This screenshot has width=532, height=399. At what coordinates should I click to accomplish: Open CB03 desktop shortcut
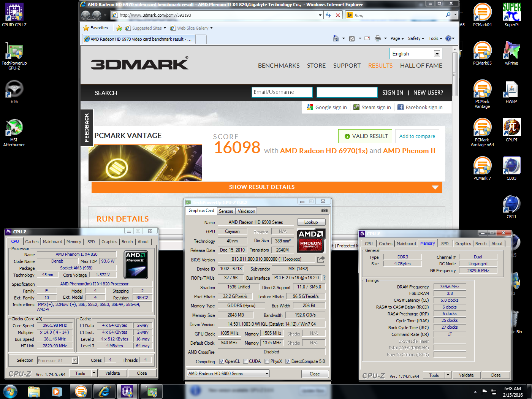coord(511,168)
